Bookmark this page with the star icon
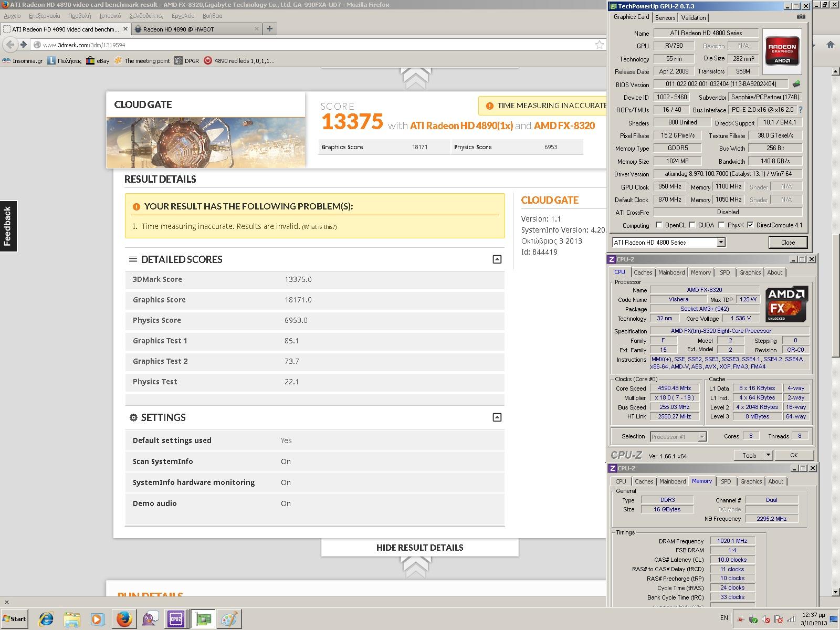 click(599, 45)
